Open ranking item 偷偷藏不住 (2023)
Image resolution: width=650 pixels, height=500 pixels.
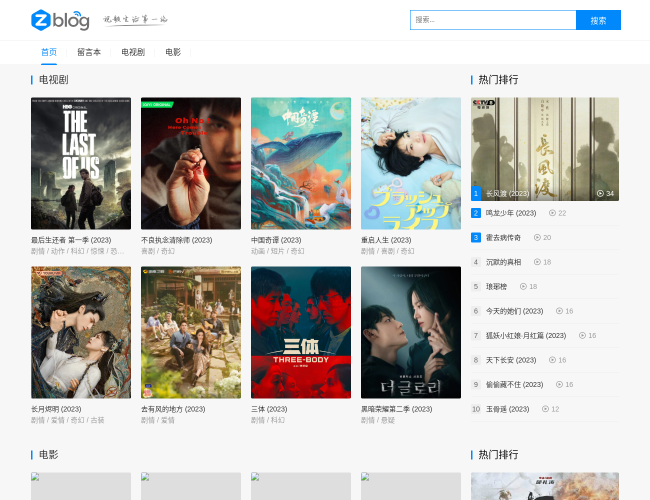point(514,384)
